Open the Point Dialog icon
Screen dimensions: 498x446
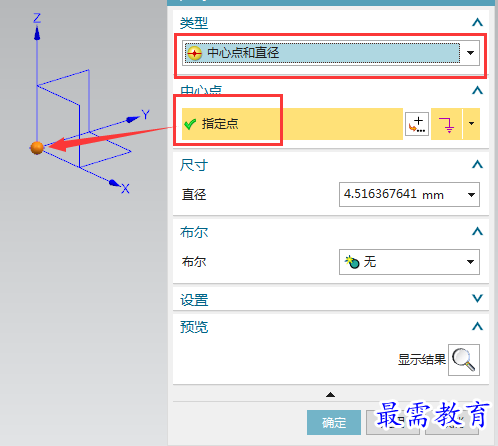click(417, 124)
